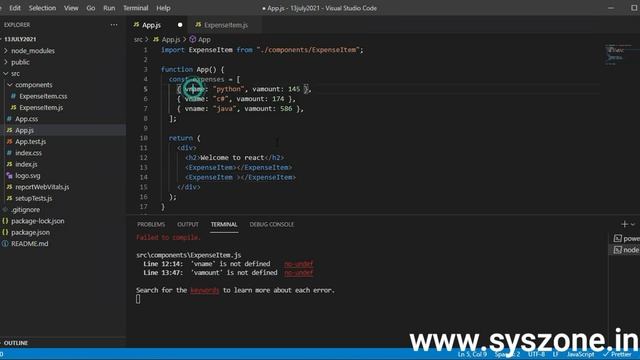Viewport: 640px width, 360px height.
Task: Open README.md file
Action: pyautogui.click(x=30, y=244)
